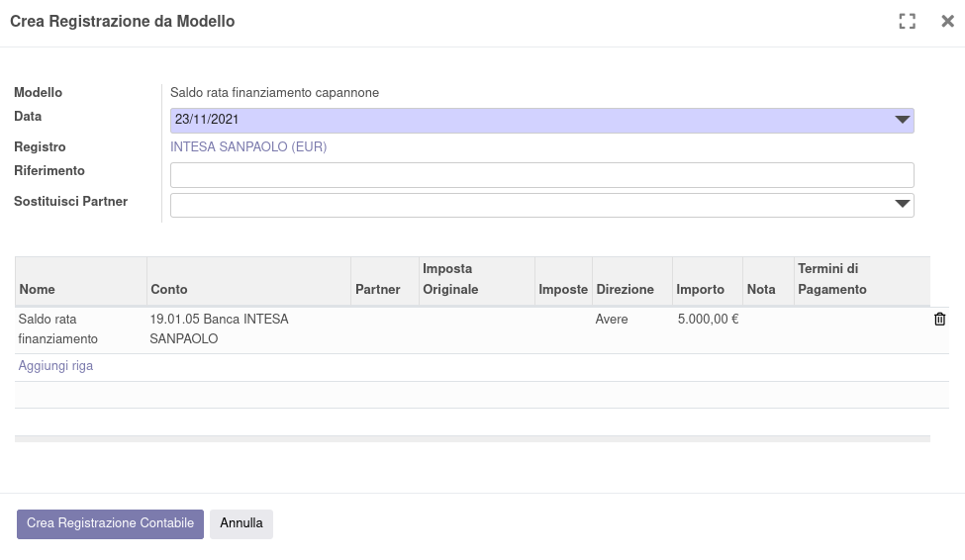
Task: Click the Partner column header
Action: coord(377,289)
